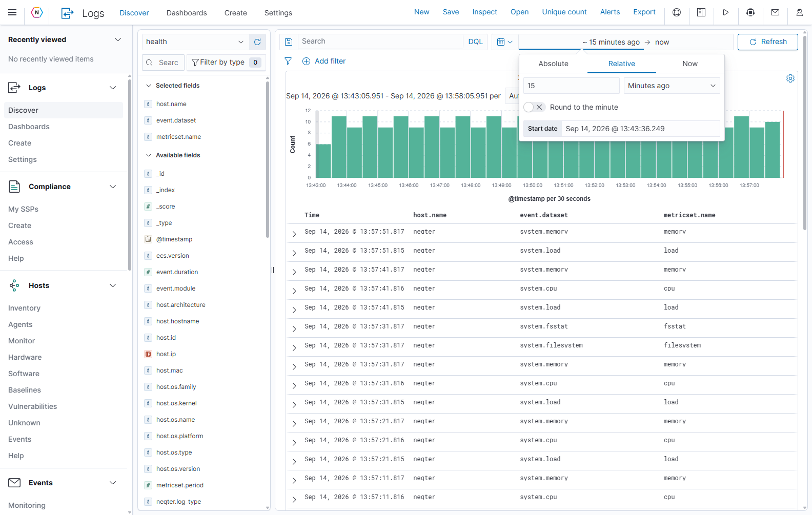812x515 pixels.
Task: Click the play icon in header
Action: [x=726, y=12]
